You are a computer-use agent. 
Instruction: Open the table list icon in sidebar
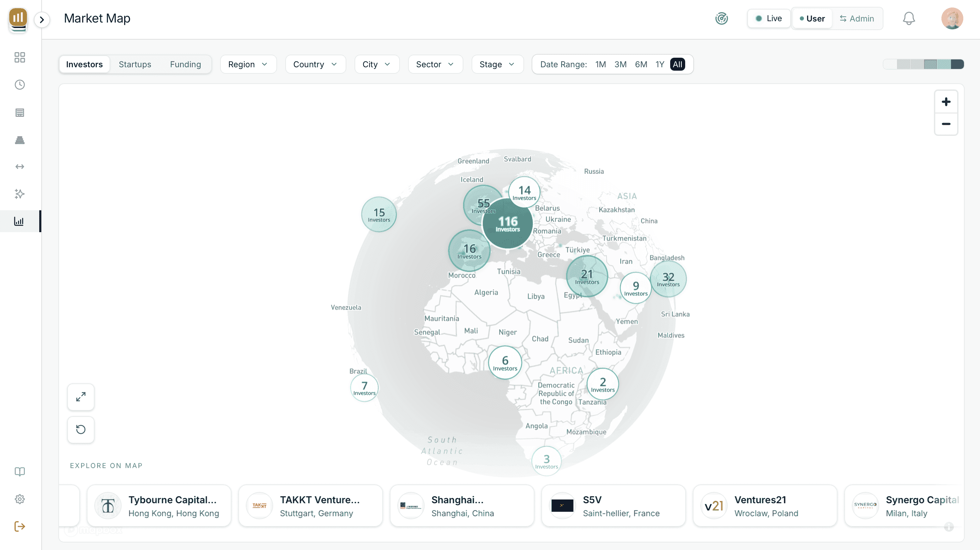click(20, 113)
